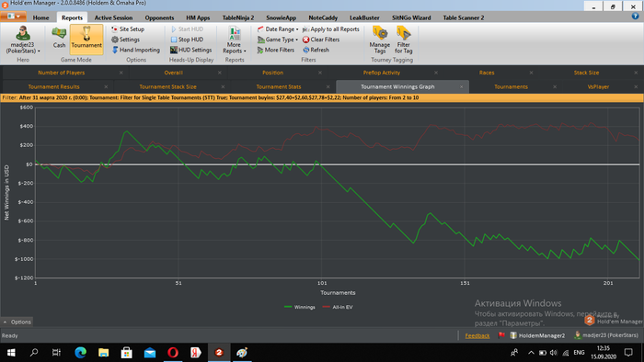This screenshot has width=644, height=362.
Task: Switch to Tournament Stats tab
Action: pyautogui.click(x=279, y=87)
